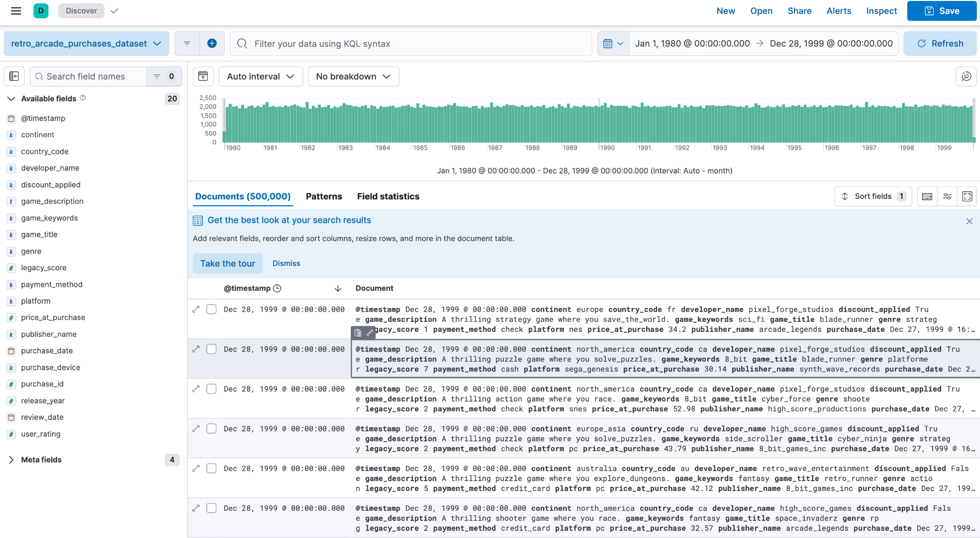
Task: Switch to the Field statistics tab
Action: click(388, 197)
